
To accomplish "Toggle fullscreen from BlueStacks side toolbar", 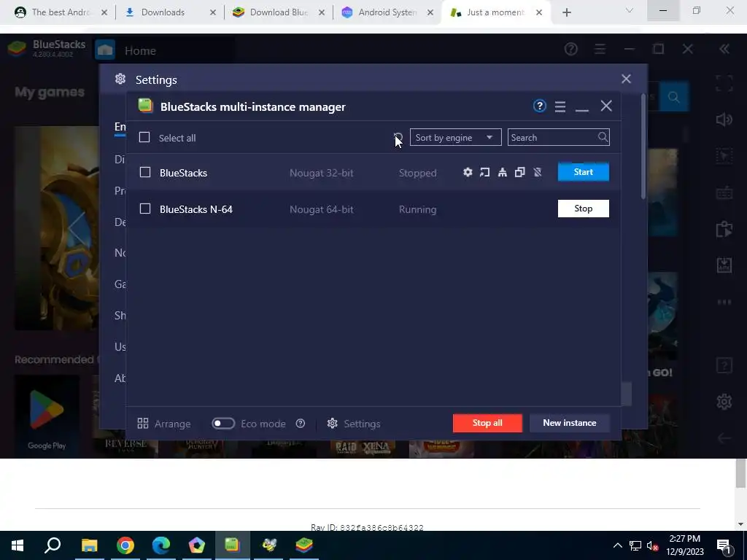I will [724, 83].
